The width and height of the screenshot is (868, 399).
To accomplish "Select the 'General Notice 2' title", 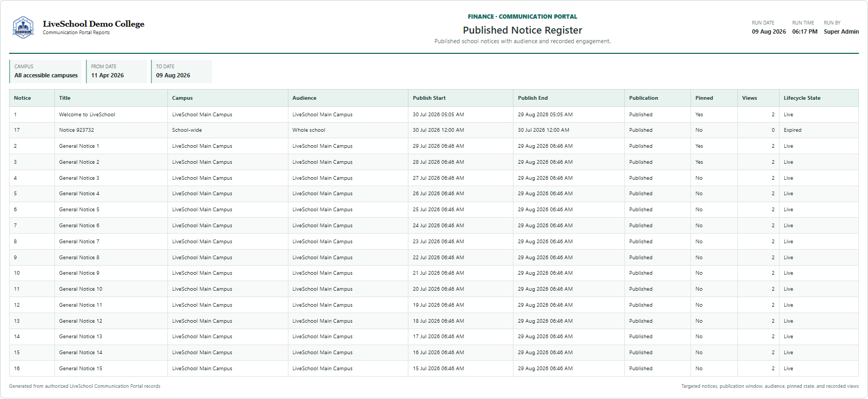I will [x=79, y=162].
